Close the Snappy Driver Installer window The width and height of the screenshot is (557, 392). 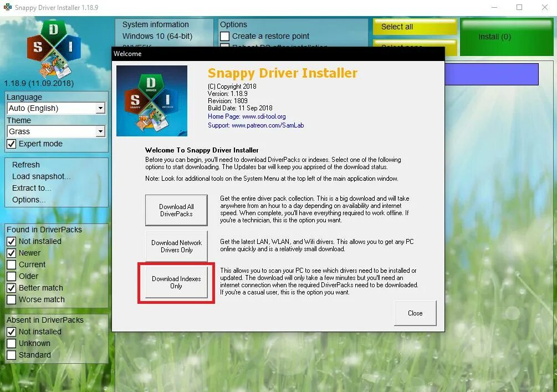click(x=545, y=7)
